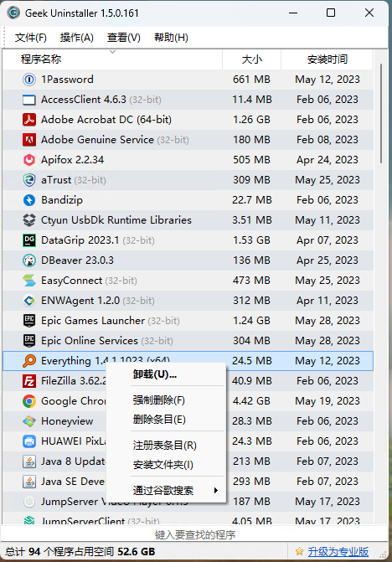The image size is (392, 562).
Task: Select the DBeaver 23.0.3 entry
Action: [77, 260]
